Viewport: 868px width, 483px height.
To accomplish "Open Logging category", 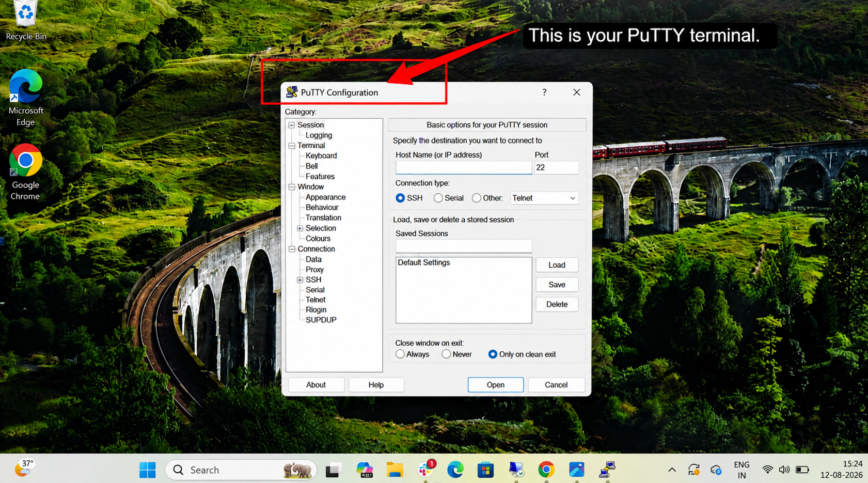I will (x=319, y=135).
